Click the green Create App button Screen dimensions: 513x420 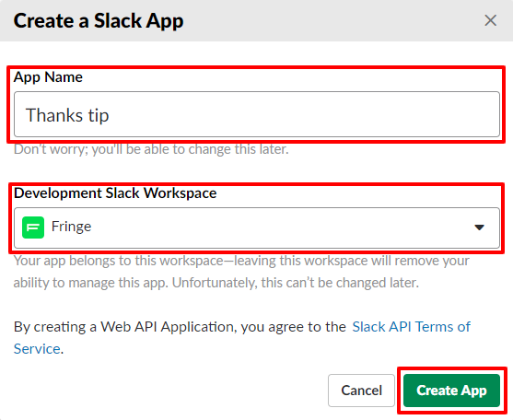click(451, 391)
